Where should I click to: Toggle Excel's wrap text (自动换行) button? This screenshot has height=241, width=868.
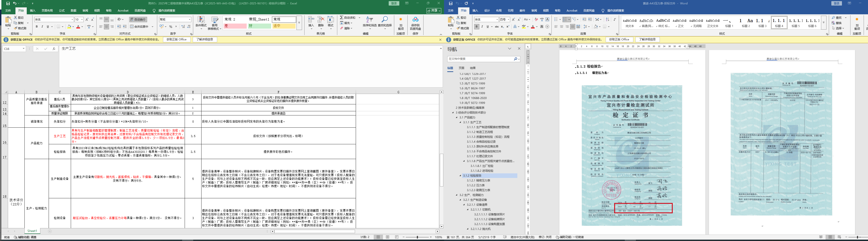coord(138,20)
